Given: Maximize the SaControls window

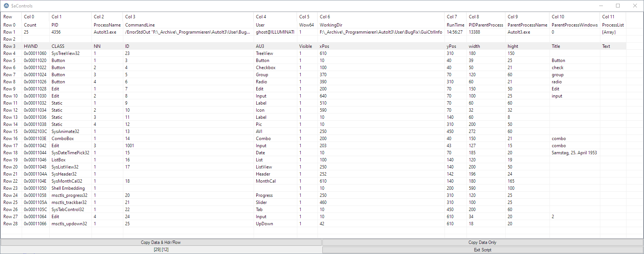Looking at the screenshot, I should pos(618,6).
